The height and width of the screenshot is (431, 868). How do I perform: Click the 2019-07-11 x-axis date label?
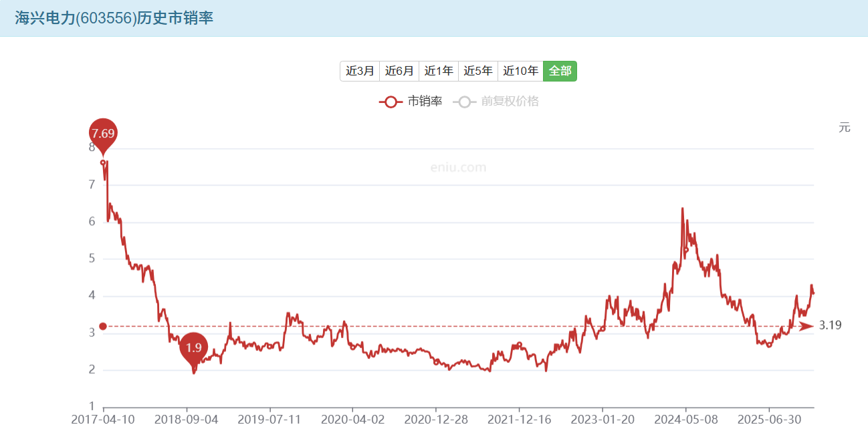(269, 420)
